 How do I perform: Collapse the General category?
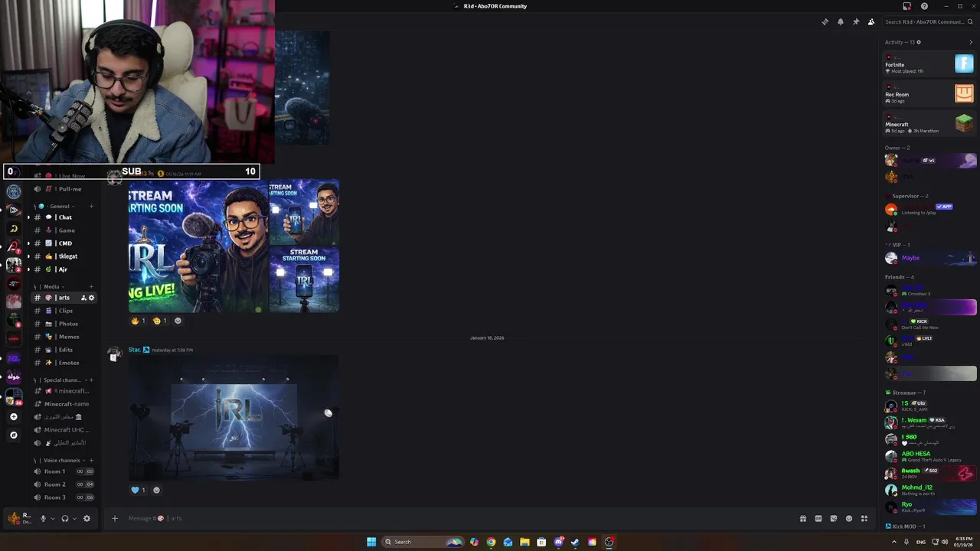click(x=54, y=206)
